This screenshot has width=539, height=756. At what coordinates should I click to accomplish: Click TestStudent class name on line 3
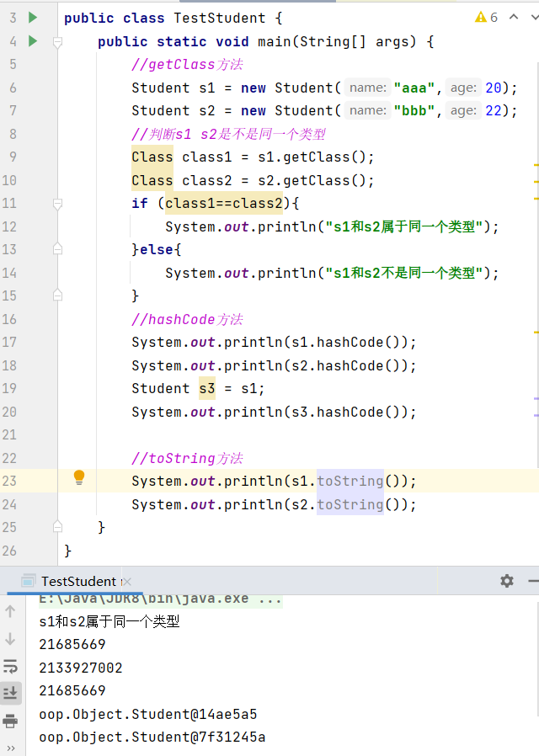[x=219, y=19]
